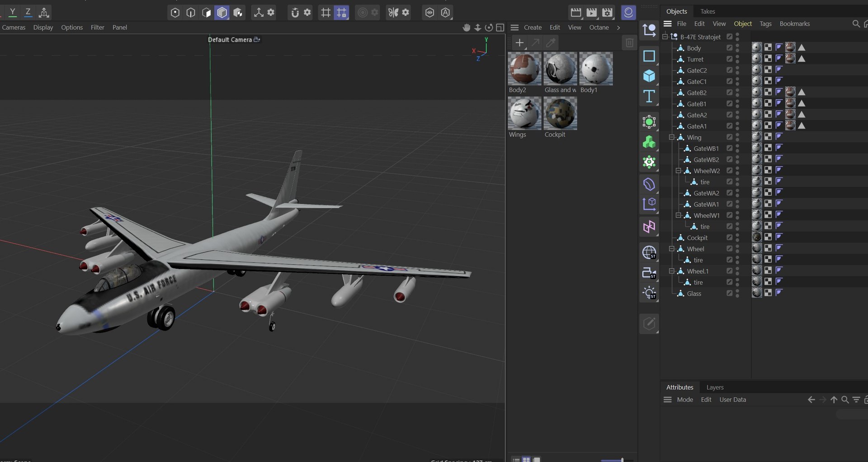
Task: Click the Texture mode icon
Action: point(238,13)
